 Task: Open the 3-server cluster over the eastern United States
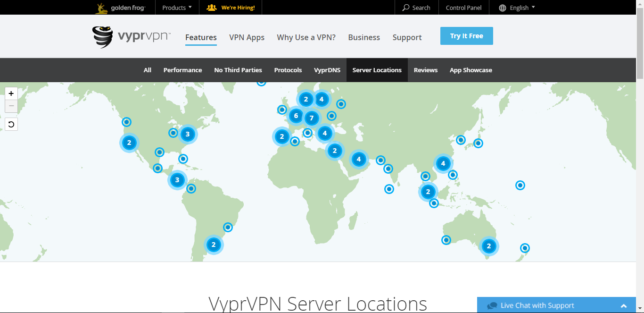tap(188, 134)
